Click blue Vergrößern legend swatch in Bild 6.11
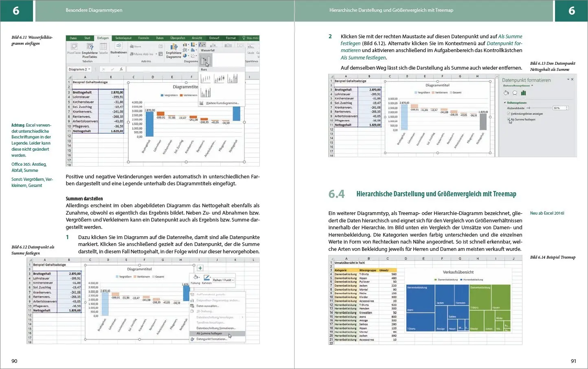 pyautogui.click(x=162, y=95)
